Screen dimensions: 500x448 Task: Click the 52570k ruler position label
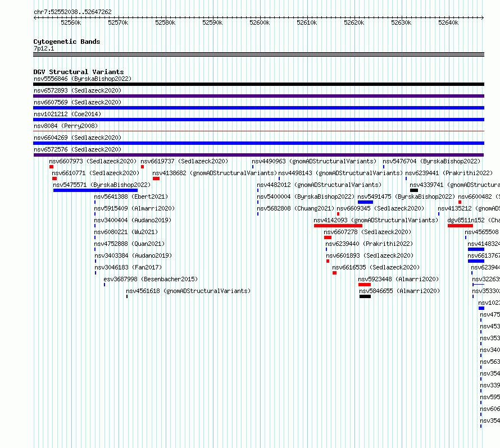click(118, 22)
